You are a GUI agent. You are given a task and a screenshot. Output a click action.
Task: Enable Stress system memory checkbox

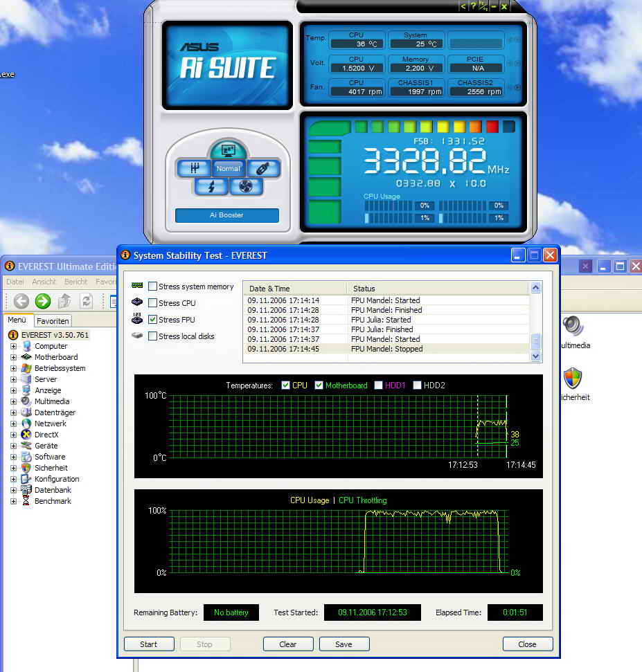pyautogui.click(x=152, y=286)
